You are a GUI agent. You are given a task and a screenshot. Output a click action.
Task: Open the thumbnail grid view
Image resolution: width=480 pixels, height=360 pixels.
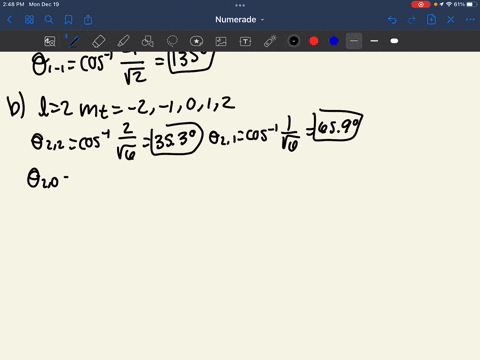29,20
